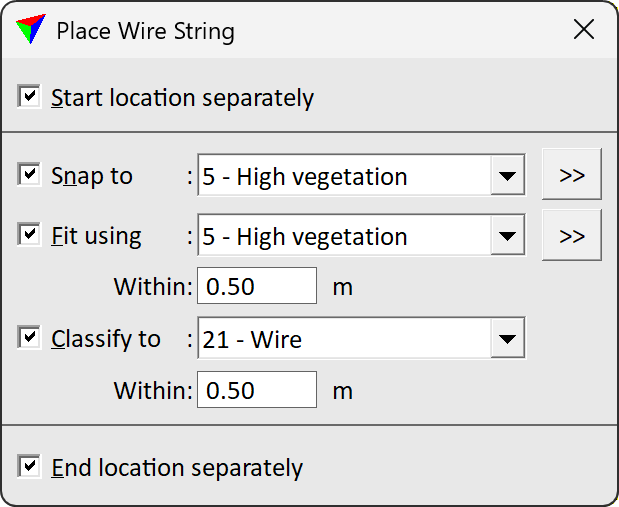Click the Snap to label text

pos(92,176)
